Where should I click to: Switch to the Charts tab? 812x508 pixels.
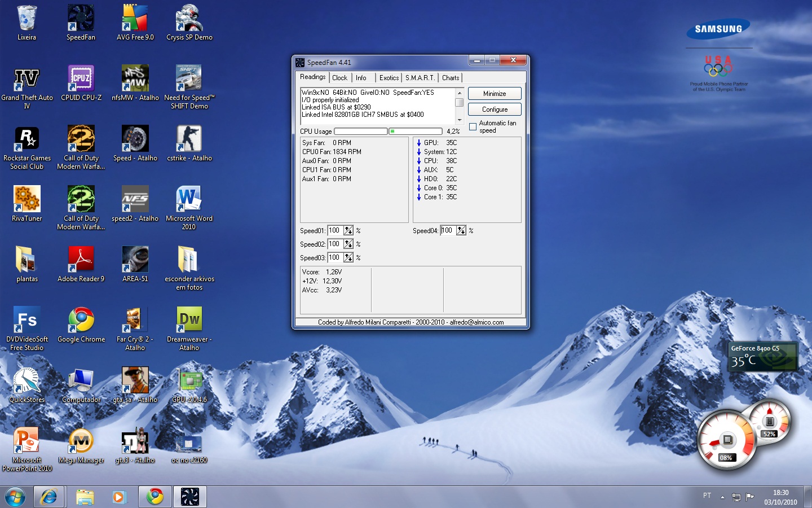click(x=451, y=78)
